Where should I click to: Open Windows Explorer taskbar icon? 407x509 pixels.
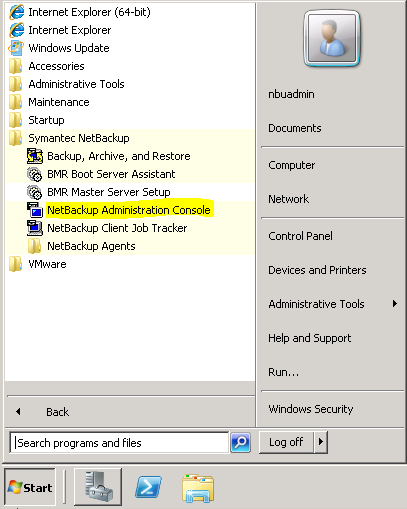[198, 488]
